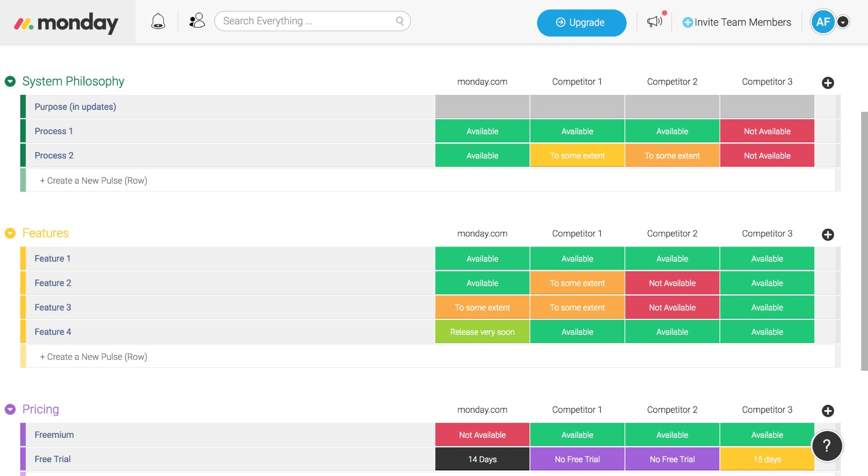Click the Upgrade button
The height and width of the screenshot is (476, 868).
pos(582,23)
